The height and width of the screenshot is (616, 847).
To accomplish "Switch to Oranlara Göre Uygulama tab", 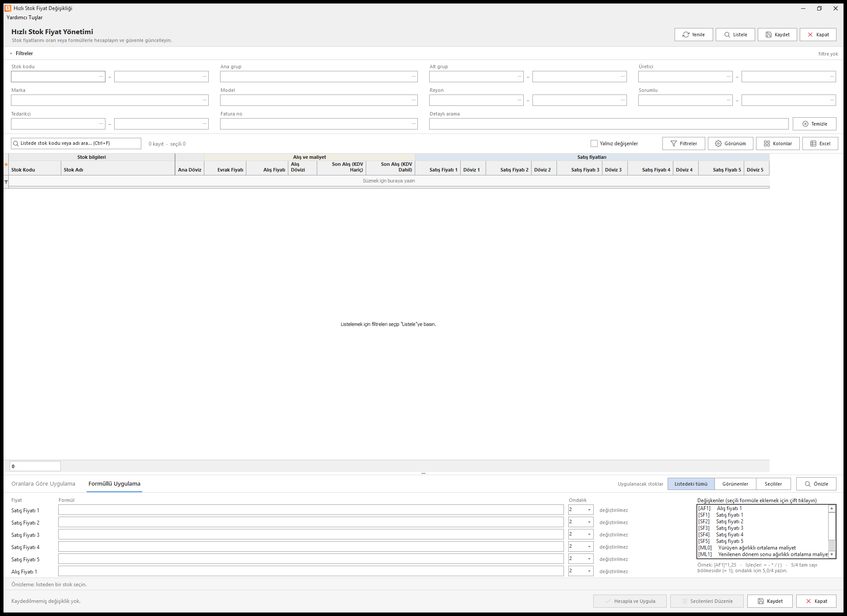I will tap(43, 484).
